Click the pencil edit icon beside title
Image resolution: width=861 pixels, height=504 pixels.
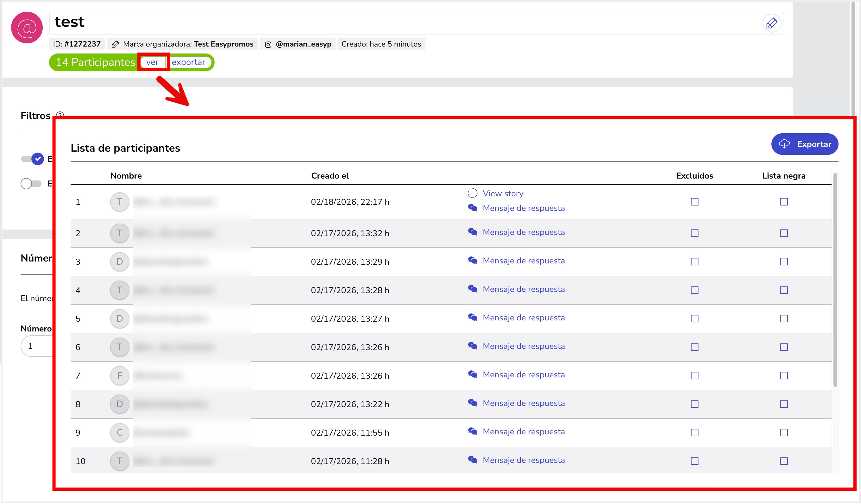click(x=771, y=23)
